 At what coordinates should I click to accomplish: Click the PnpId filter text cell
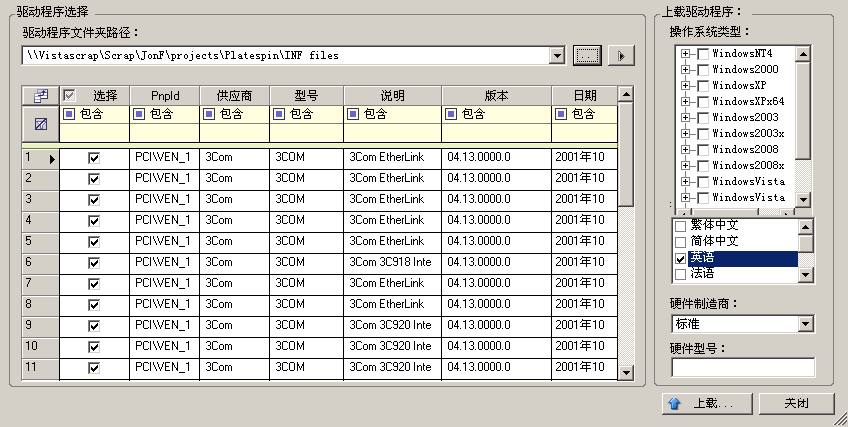click(x=164, y=133)
